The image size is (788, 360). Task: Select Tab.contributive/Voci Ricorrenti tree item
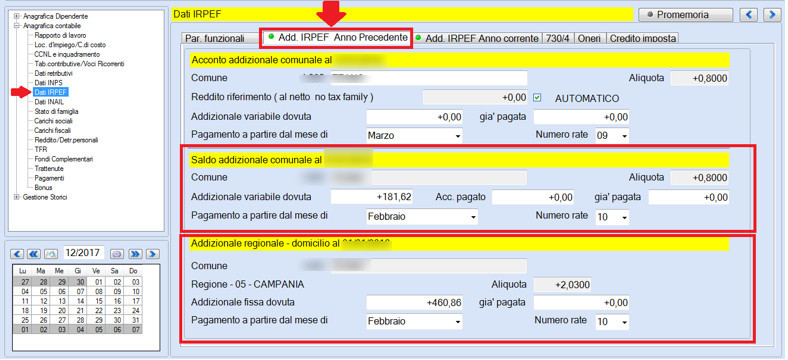[x=79, y=64]
